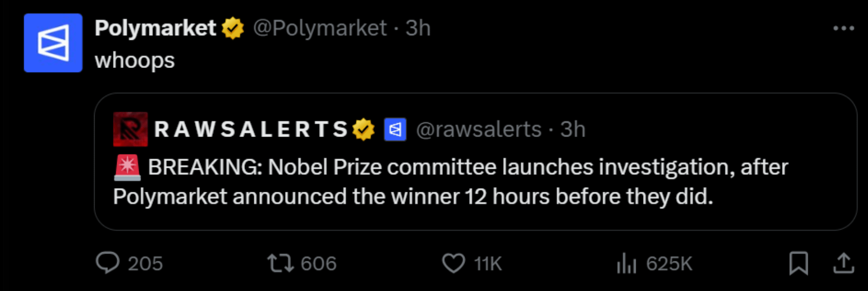Reply using the speech bubble icon
Image resolution: width=868 pixels, height=291 pixels.
tap(107, 263)
